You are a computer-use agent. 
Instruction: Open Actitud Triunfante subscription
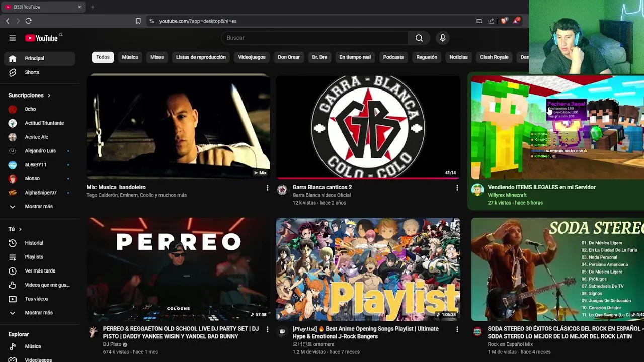pos(40,123)
